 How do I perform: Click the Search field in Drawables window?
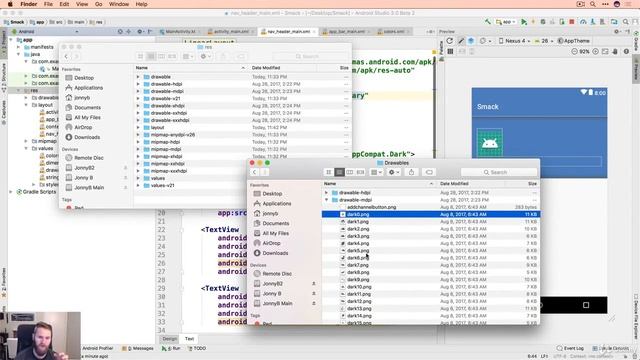[x=499, y=172]
